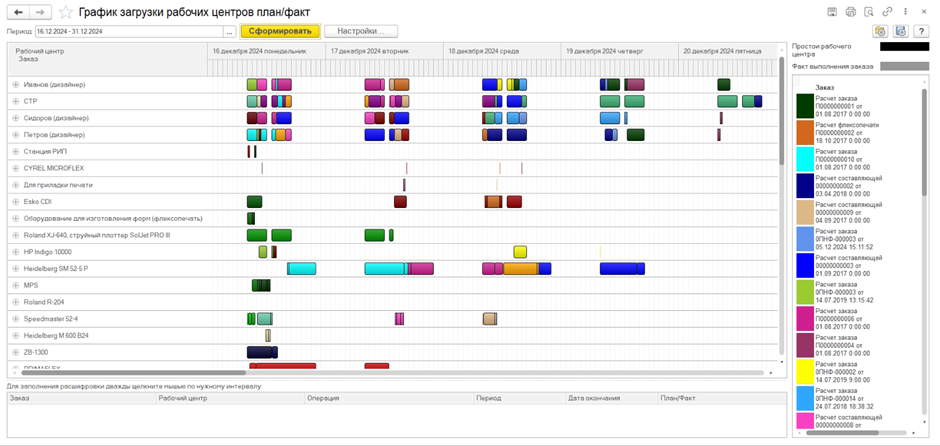The width and height of the screenshot is (940, 446).
Task: Get link to report via chain icon
Action: pyautogui.click(x=887, y=12)
